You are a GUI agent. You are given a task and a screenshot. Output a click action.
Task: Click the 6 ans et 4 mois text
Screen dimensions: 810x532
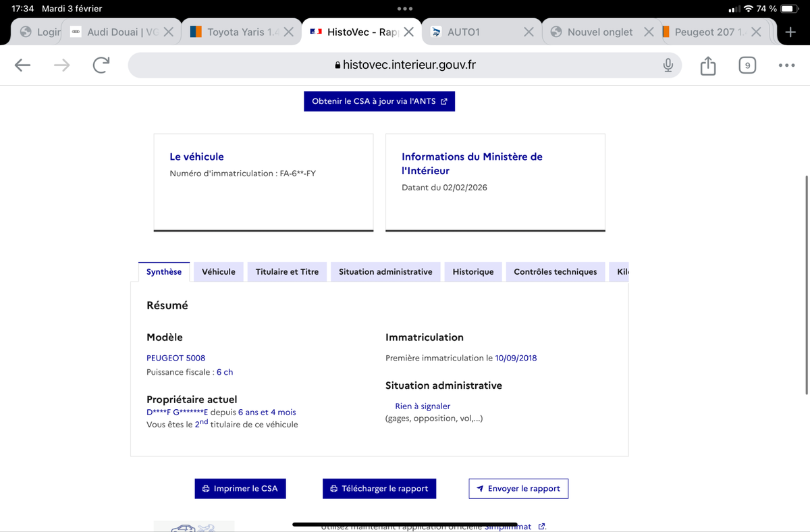click(267, 412)
